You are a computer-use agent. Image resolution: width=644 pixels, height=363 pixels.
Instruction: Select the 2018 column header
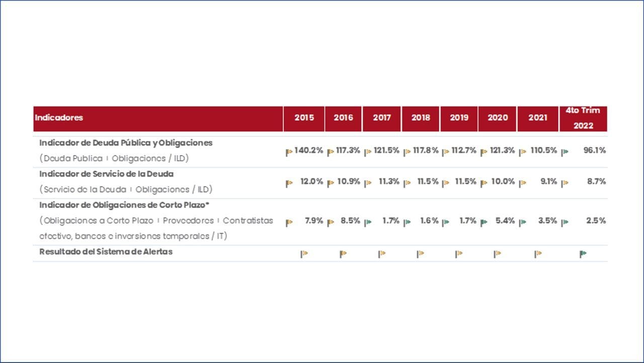pyautogui.click(x=421, y=118)
